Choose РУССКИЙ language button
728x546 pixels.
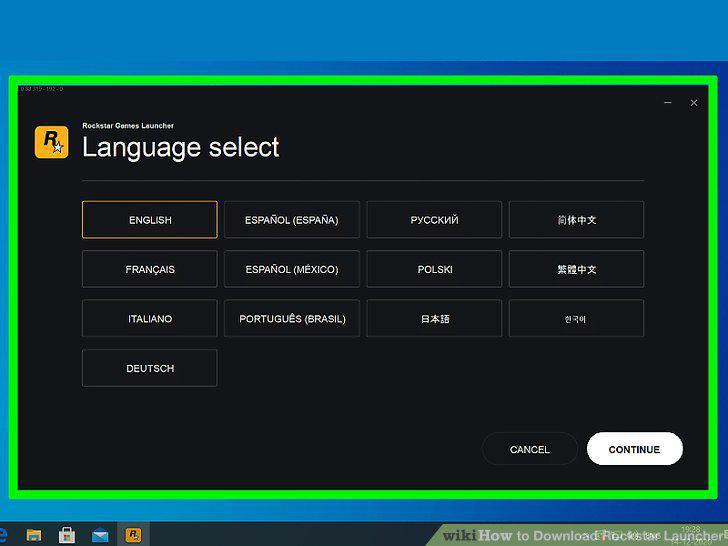click(434, 220)
